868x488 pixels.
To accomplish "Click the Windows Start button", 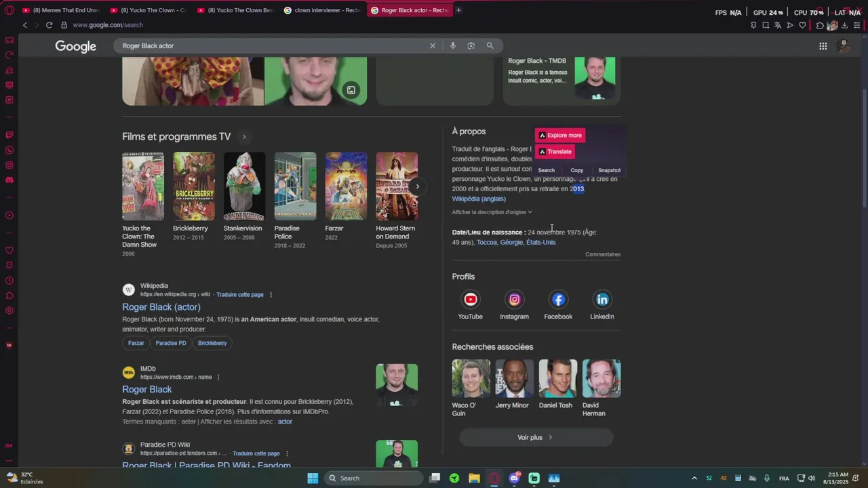I will [313, 478].
